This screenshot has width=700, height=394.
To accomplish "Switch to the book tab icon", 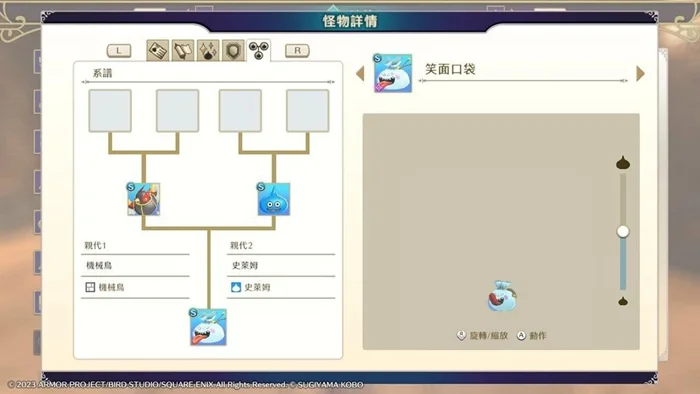I will tap(183, 50).
